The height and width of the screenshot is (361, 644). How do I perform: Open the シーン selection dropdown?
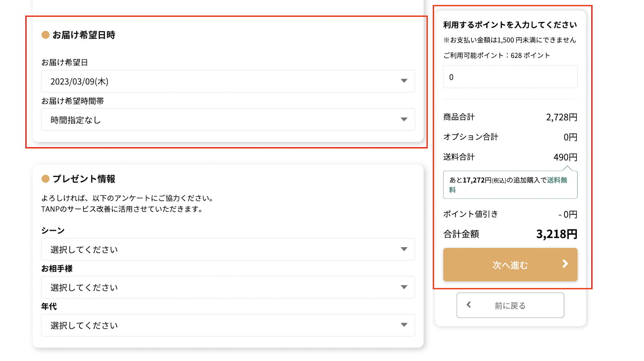(227, 249)
